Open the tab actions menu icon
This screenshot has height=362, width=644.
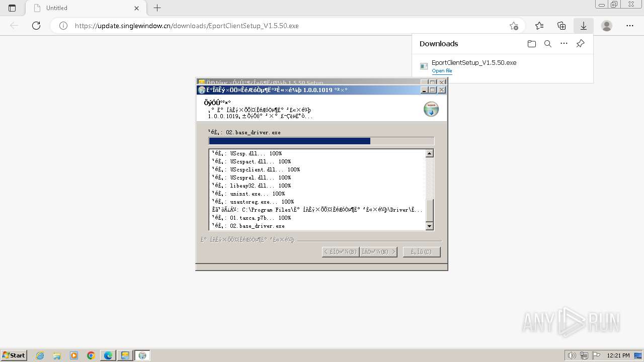12,8
